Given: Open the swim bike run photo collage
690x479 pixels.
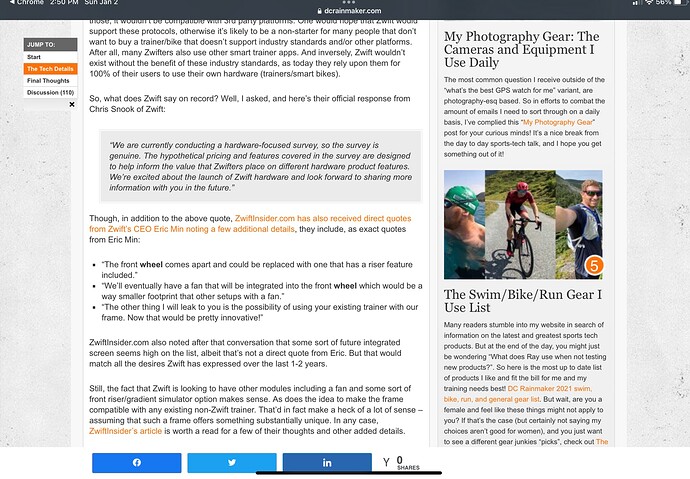Looking at the screenshot, I should [x=523, y=224].
